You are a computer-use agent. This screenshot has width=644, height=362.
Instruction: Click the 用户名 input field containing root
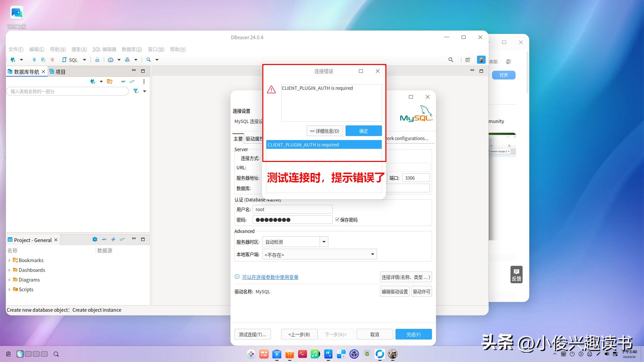[292, 209]
